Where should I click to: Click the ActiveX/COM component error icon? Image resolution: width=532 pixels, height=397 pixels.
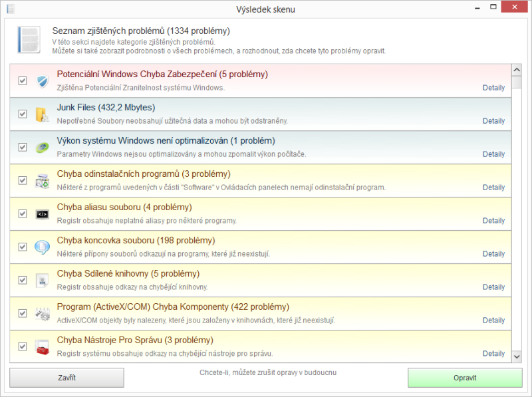[x=42, y=314]
